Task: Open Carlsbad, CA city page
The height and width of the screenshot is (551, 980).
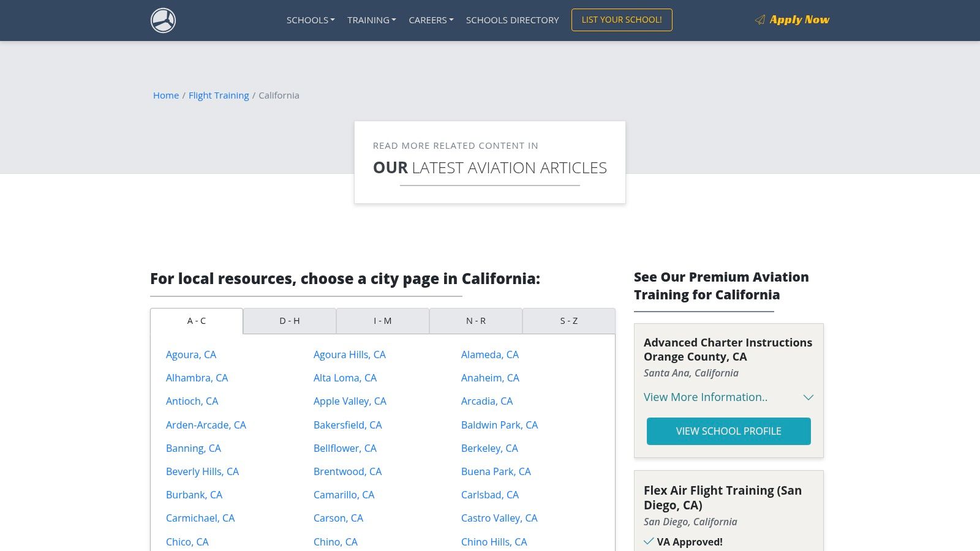Action: [490, 495]
